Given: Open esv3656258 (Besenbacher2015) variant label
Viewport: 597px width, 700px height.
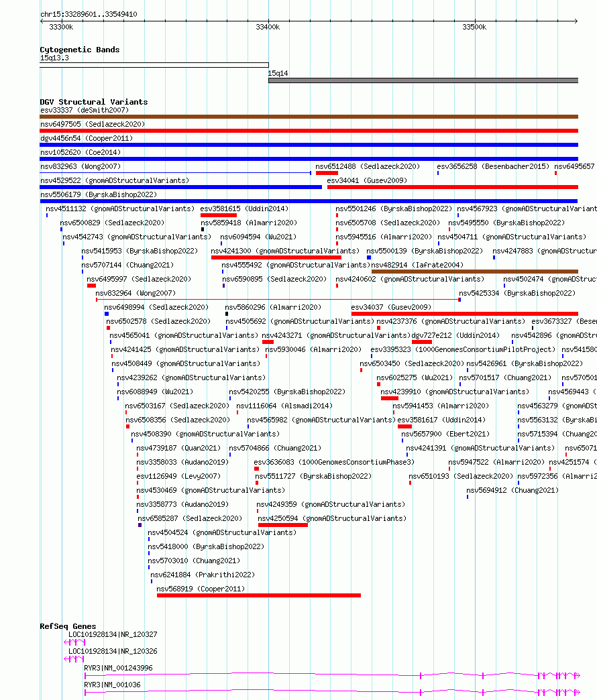Looking at the screenshot, I should (493, 166).
